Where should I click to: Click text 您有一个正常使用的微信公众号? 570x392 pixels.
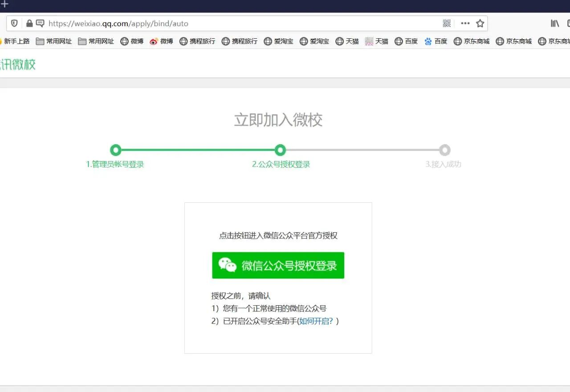coord(275,308)
